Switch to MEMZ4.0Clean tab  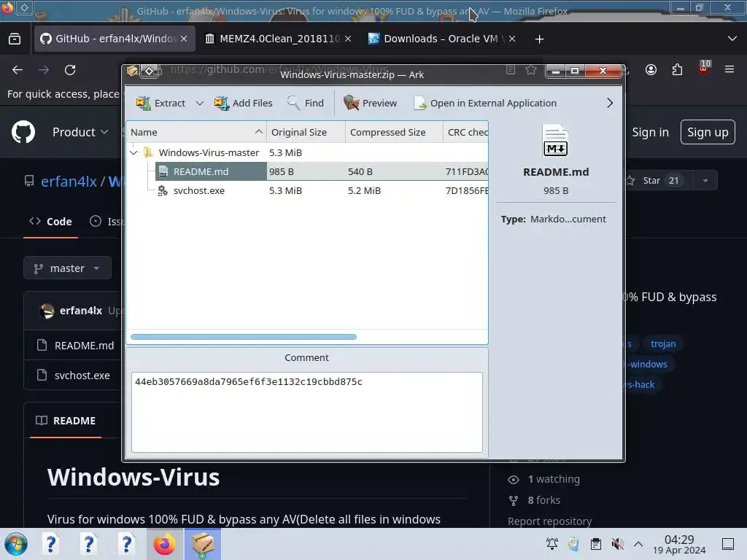279,39
